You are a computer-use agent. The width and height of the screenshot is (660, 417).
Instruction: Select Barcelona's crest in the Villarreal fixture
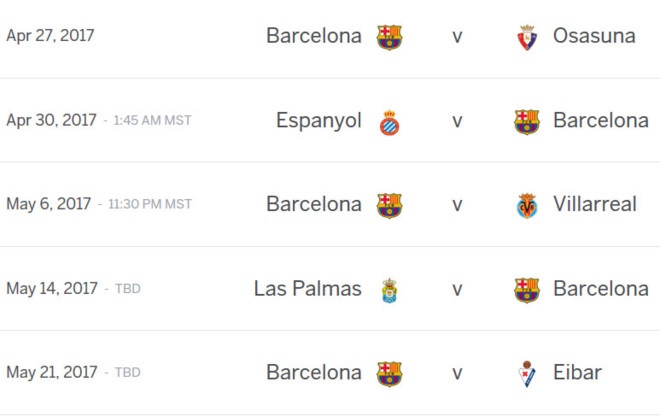tap(389, 206)
